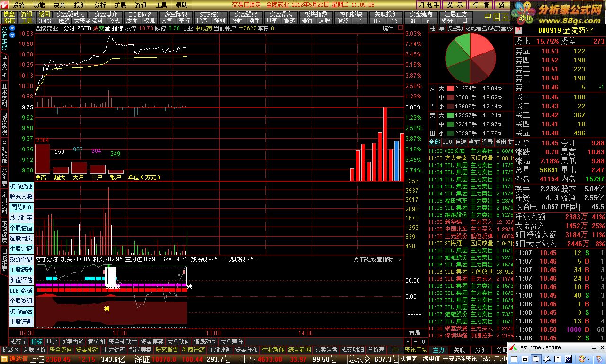Click the DDESUP选股 toolbar button

(53, 21)
